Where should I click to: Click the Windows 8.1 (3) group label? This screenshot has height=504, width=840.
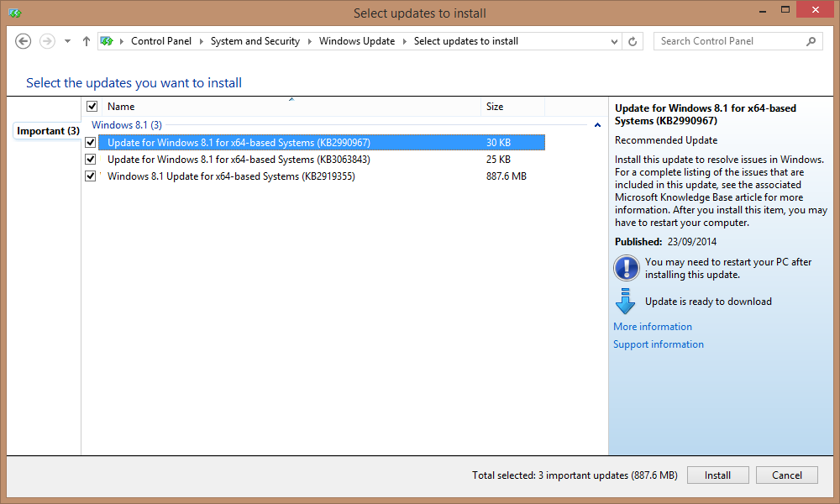click(x=127, y=125)
